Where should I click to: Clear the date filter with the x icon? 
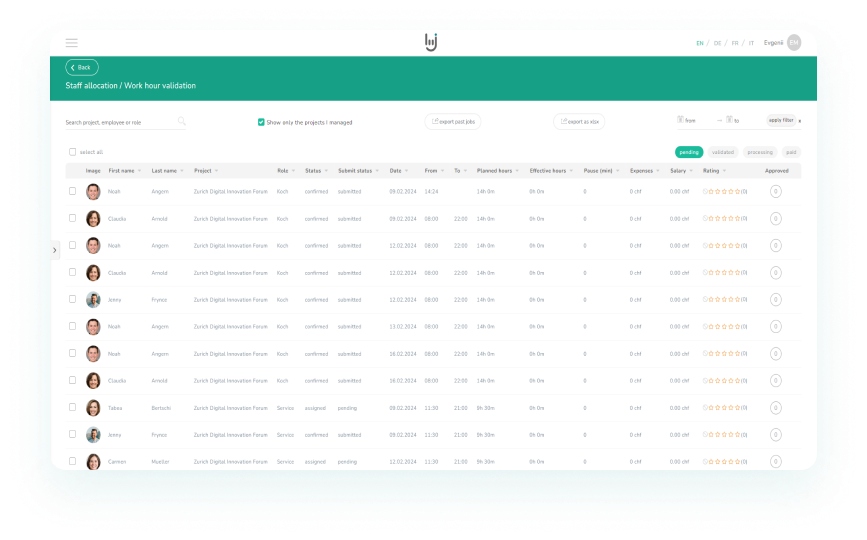tap(800, 121)
